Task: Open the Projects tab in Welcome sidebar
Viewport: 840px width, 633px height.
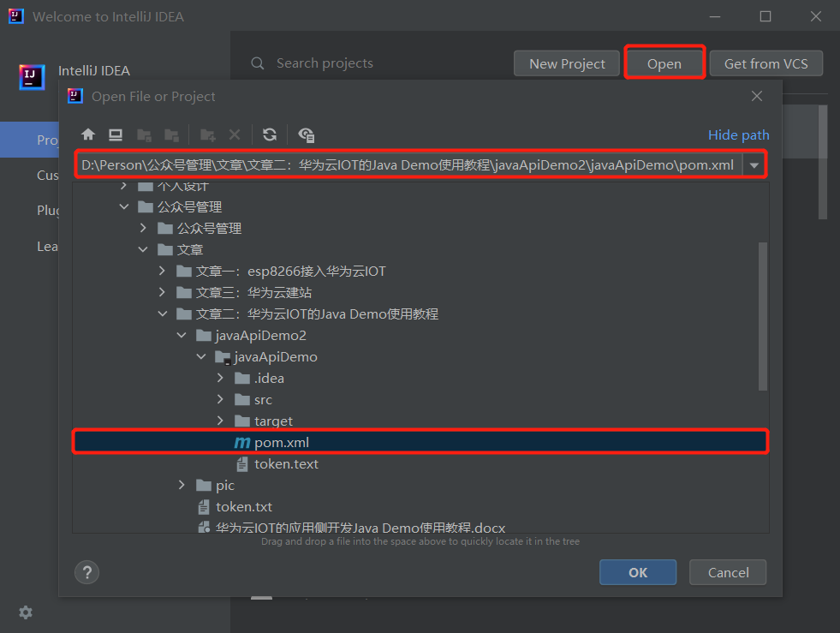Action: (x=29, y=140)
